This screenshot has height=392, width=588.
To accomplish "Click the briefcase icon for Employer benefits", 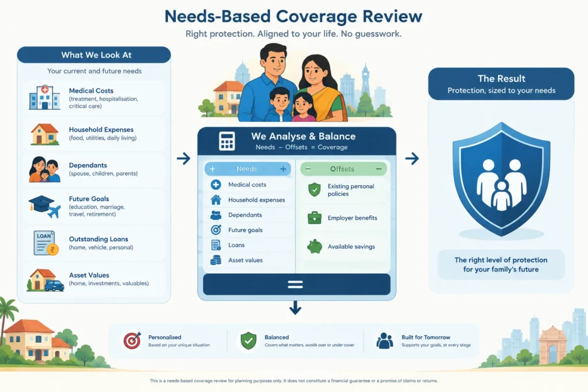I will (314, 218).
